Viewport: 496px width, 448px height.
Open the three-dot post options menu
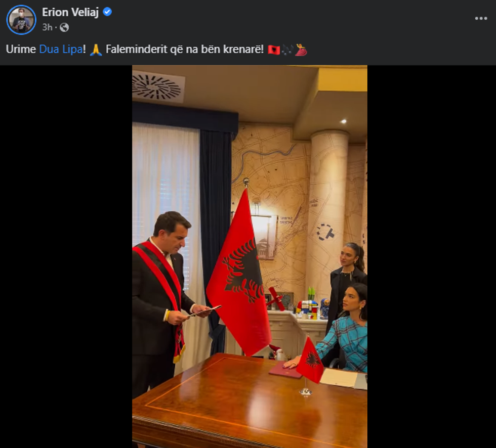[x=481, y=18]
